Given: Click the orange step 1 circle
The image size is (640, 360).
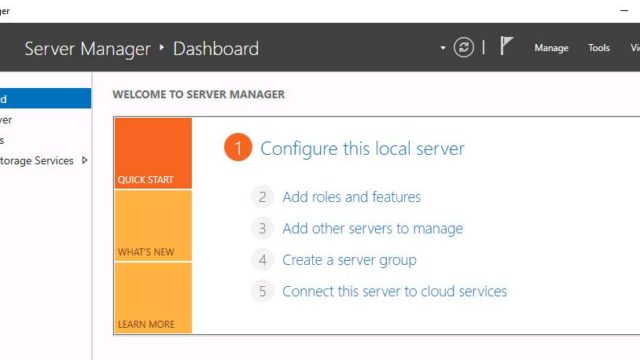Looking at the screenshot, I should click(238, 147).
